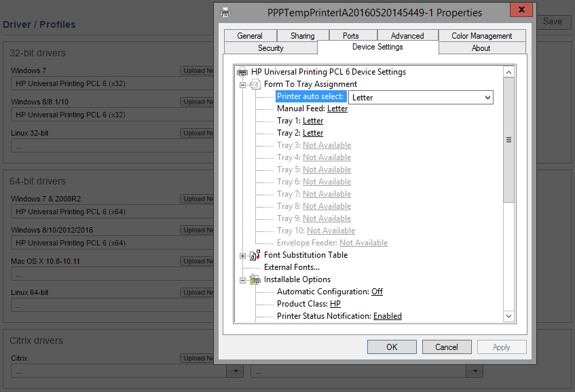Image resolution: width=575 pixels, height=392 pixels.
Task: Click the Tray 2 Letter value
Action: (x=313, y=133)
